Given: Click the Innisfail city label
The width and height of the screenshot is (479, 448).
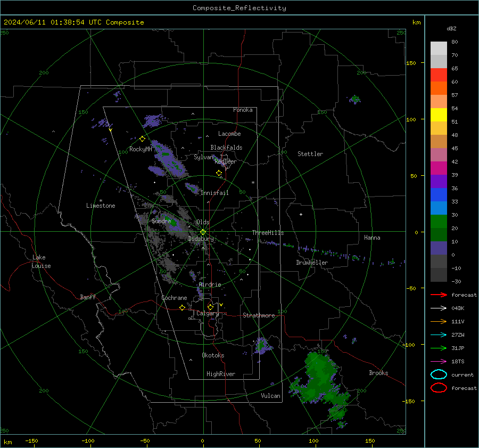Looking at the screenshot, I should pos(214,193).
